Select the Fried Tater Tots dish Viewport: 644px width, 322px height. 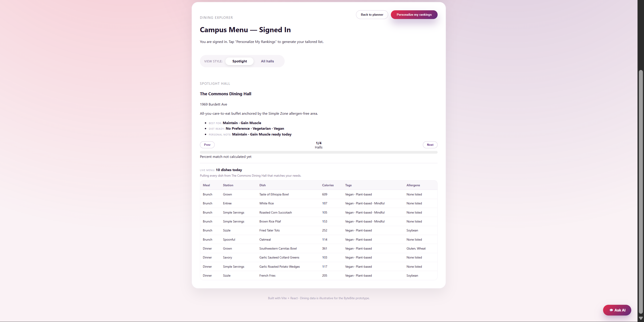click(x=269, y=230)
